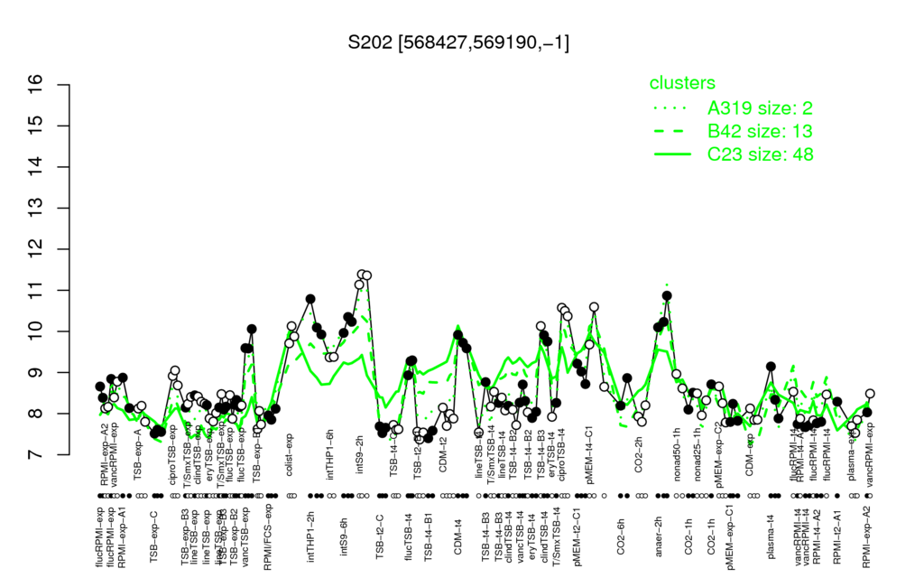Click the 'TSB-t2-C' x-axis label
Viewport: 924px width, 578px height.
pos(381,536)
